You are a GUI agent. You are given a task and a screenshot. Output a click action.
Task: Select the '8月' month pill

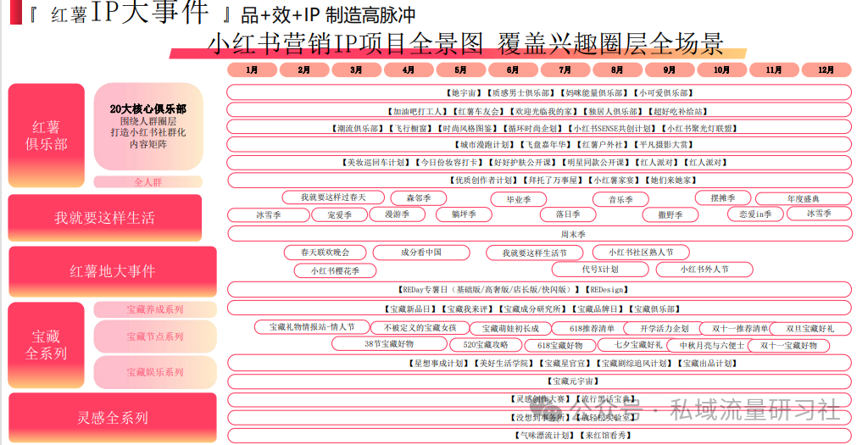coord(617,70)
